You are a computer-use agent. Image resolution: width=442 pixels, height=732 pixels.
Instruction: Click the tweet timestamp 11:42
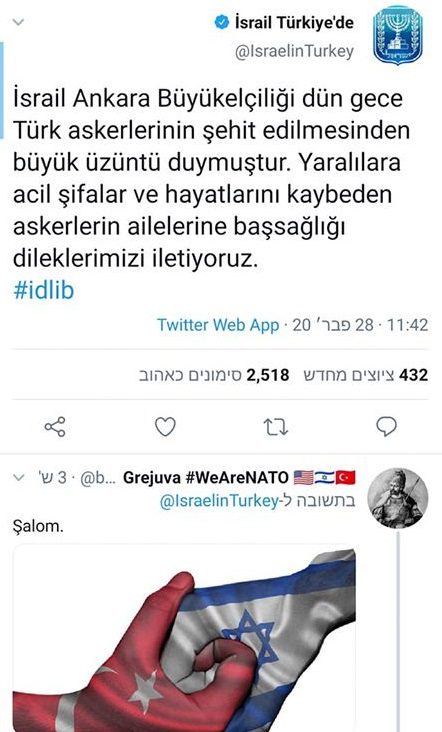407,325
